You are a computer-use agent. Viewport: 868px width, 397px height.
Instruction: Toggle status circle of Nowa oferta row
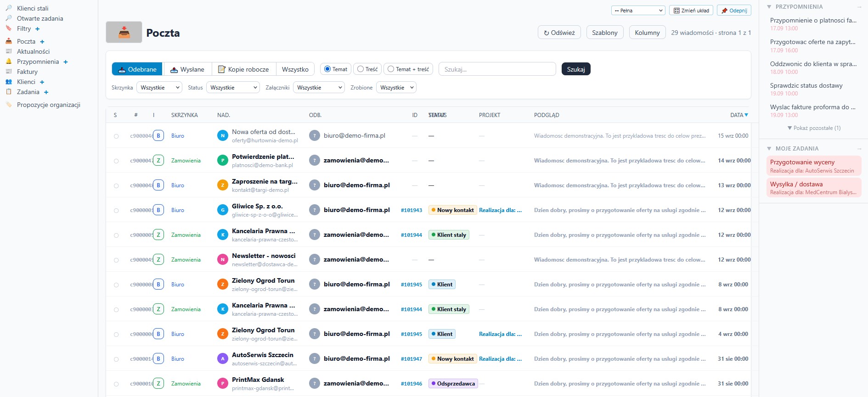116,136
